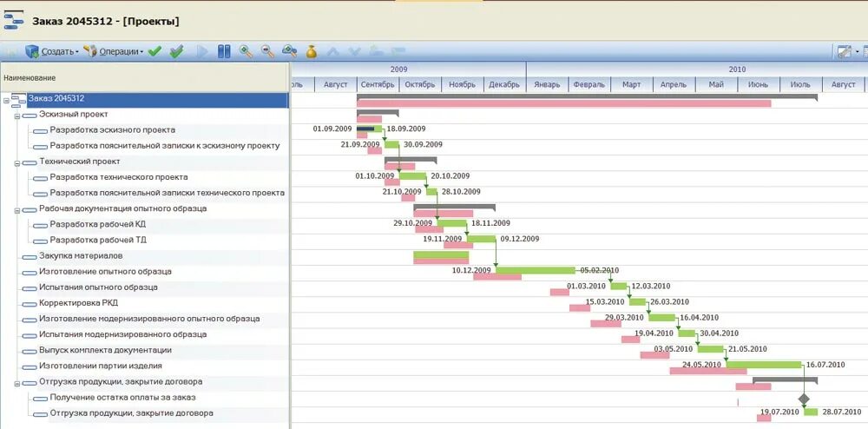Select Изготовлении партии изделия row
Image resolution: width=868 pixels, height=429 pixels.
click(x=100, y=366)
